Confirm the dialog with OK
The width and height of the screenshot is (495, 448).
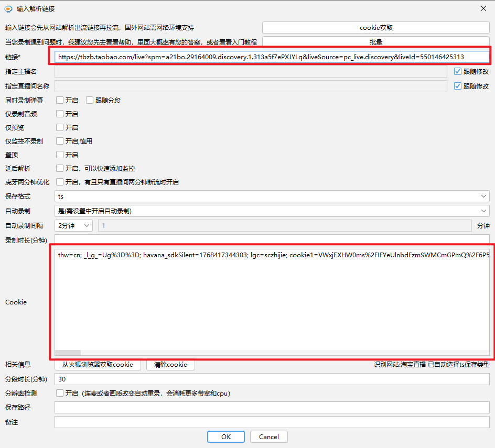click(x=225, y=436)
